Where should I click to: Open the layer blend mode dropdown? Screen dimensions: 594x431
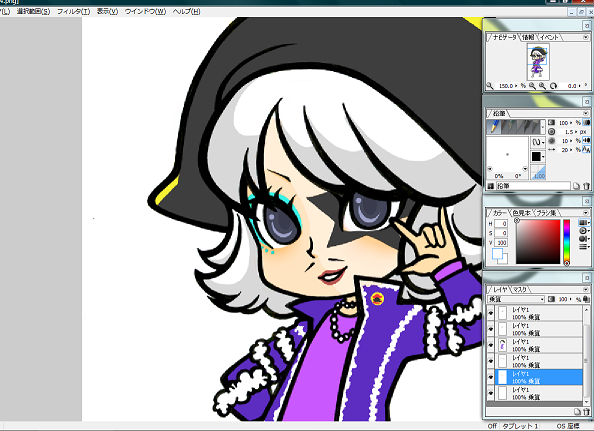tap(516, 299)
